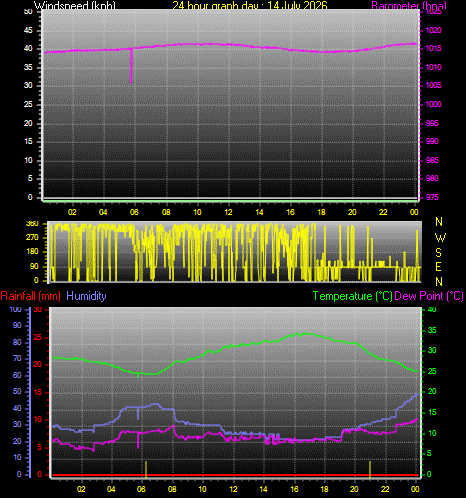Click the blue "70" humidity axis value
The height and width of the screenshot is (498, 466).
tap(17, 358)
